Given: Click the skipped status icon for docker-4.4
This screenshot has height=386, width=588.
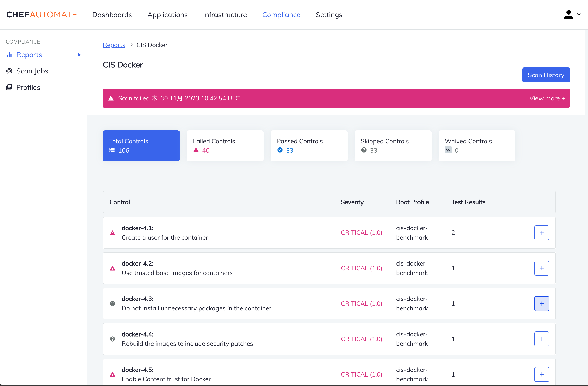Looking at the screenshot, I should click(x=113, y=339).
